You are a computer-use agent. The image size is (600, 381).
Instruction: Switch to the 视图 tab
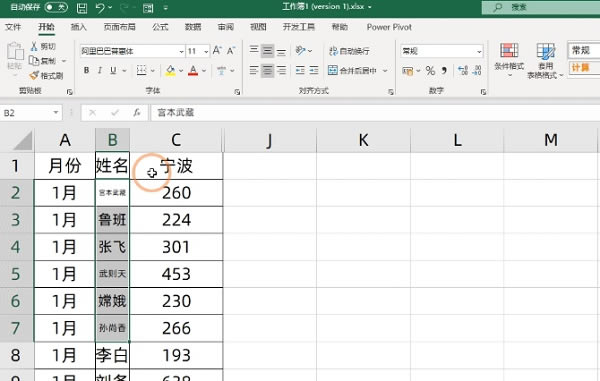click(x=258, y=27)
